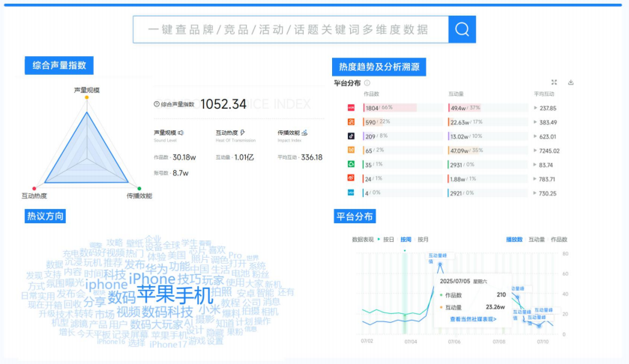Image resolution: width=629 pixels, height=364 pixels.
Task: Expand the 730.25 average interaction row arrow
Action: click(x=535, y=193)
